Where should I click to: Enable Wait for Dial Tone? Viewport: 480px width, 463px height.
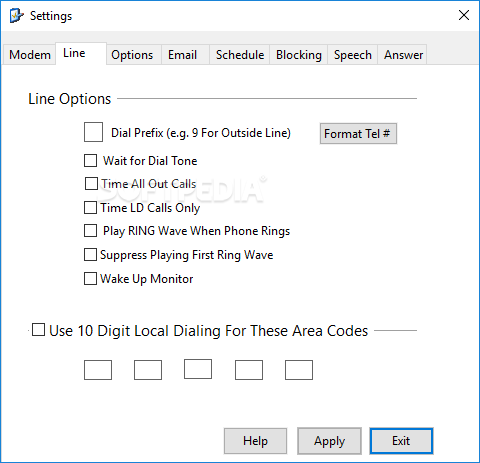click(x=90, y=160)
